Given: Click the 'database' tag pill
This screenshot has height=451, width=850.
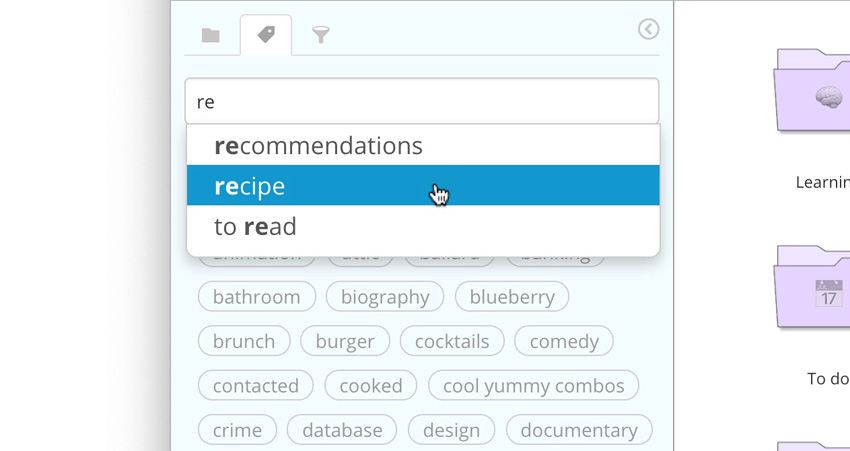Looking at the screenshot, I should [x=342, y=430].
